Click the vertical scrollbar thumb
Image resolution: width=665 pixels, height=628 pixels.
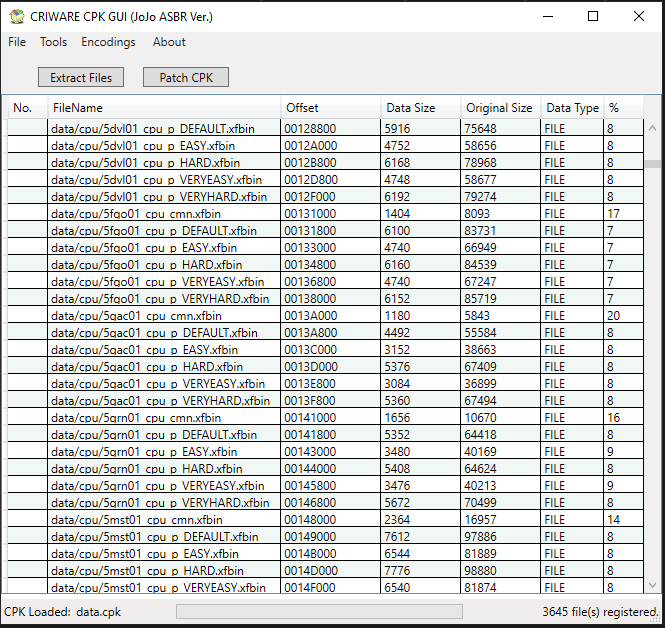point(652,164)
